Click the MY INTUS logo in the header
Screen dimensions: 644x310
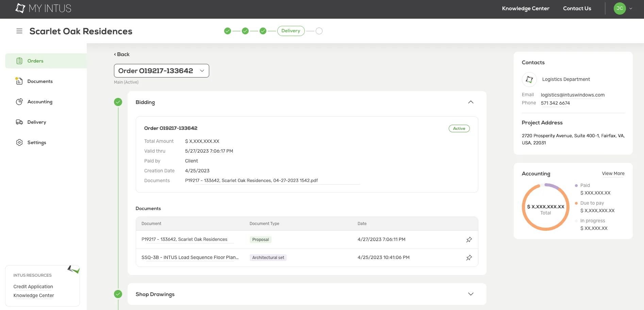coord(43,8)
